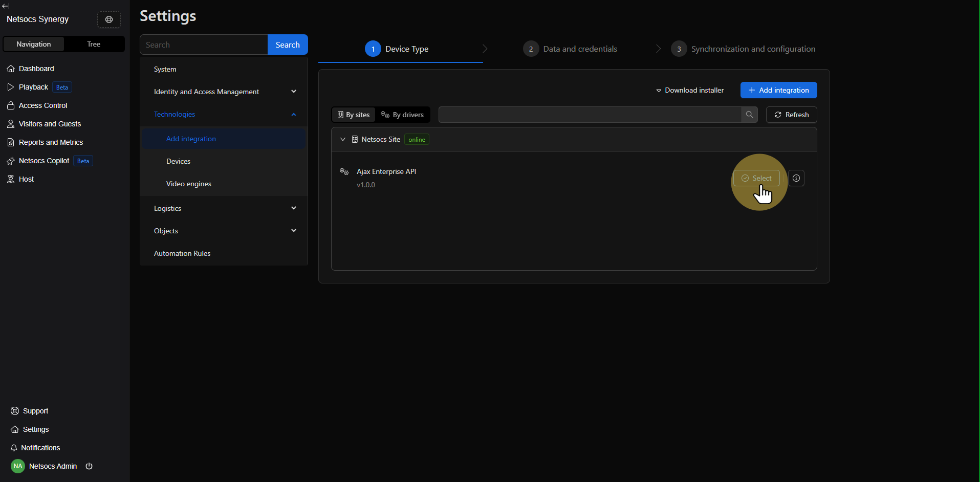Image resolution: width=980 pixels, height=482 pixels.
Task: Click the Ajax Enterprise API info icon
Action: click(x=796, y=178)
